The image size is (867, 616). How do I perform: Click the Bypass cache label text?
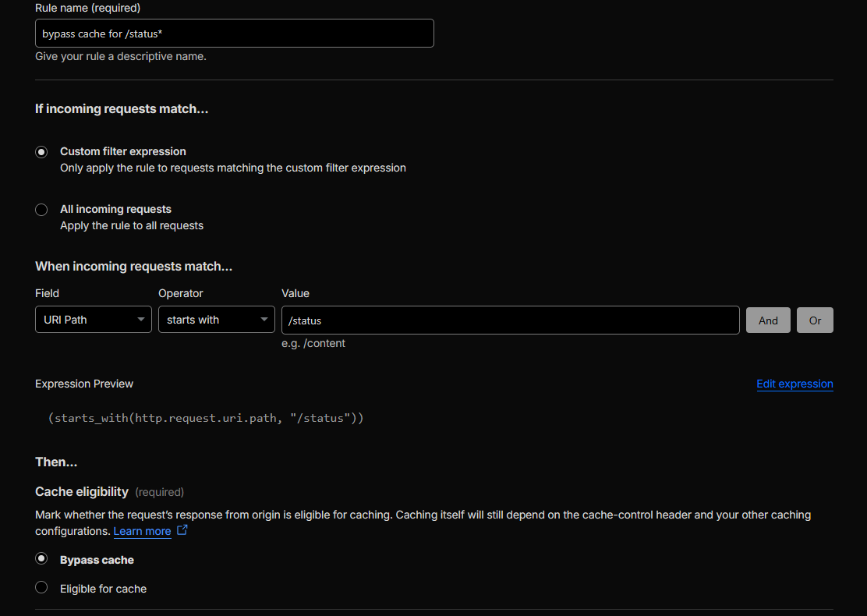point(97,560)
